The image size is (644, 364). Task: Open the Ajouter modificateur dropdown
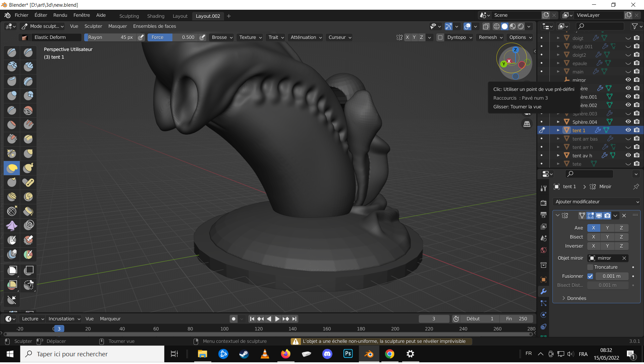597,202
